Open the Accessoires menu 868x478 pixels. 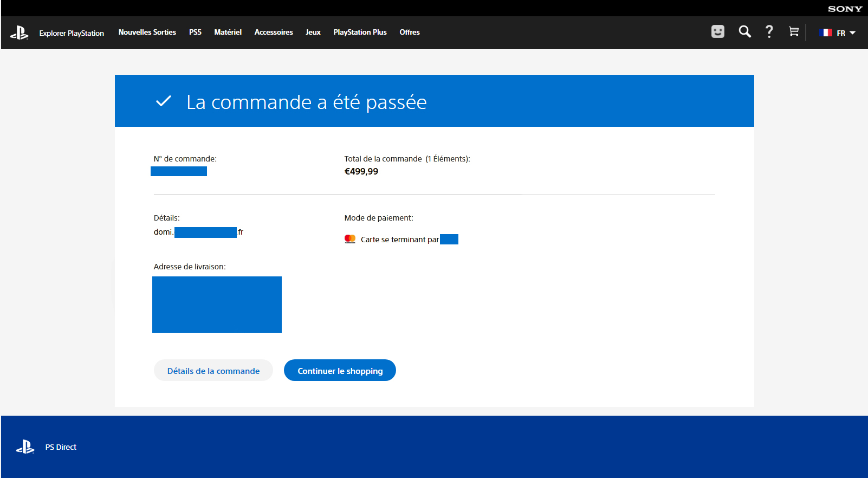click(274, 33)
